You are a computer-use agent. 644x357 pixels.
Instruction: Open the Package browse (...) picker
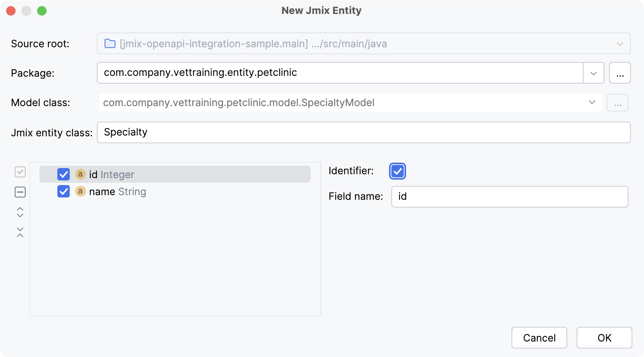(620, 73)
